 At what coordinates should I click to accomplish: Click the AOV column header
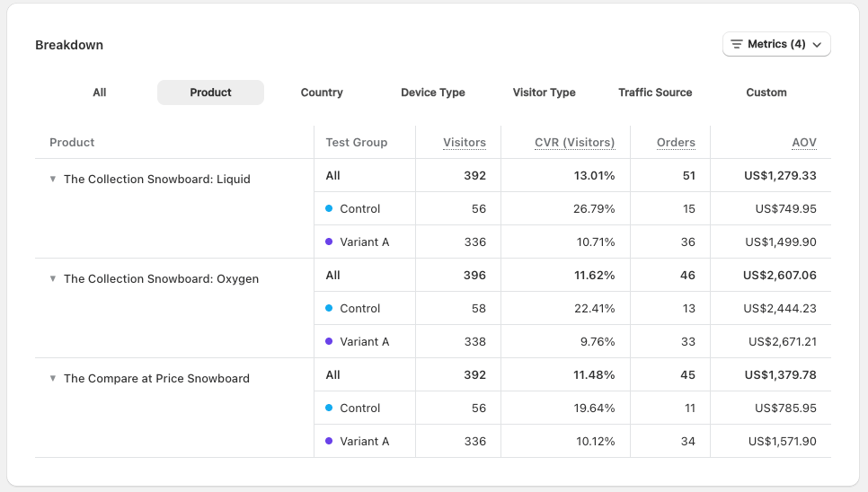(x=804, y=143)
